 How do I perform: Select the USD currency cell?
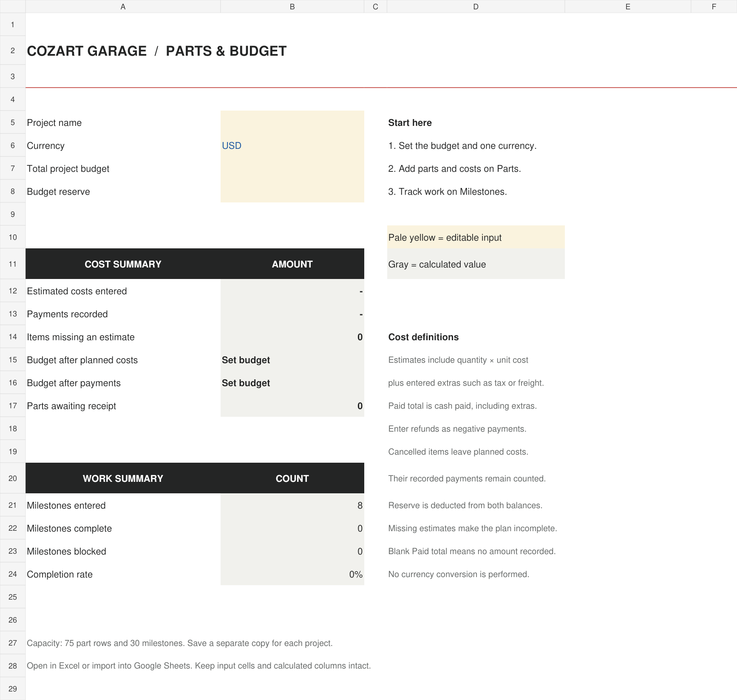pyautogui.click(x=292, y=145)
